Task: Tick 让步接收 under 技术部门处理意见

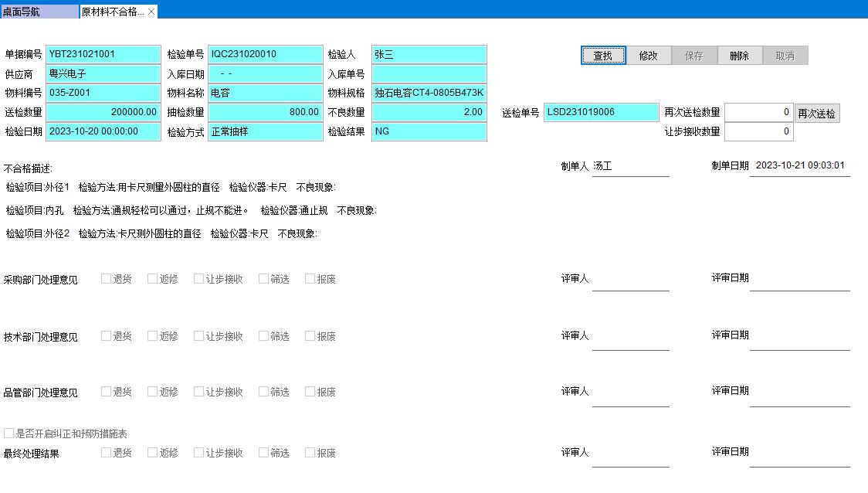Action: pyautogui.click(x=199, y=336)
